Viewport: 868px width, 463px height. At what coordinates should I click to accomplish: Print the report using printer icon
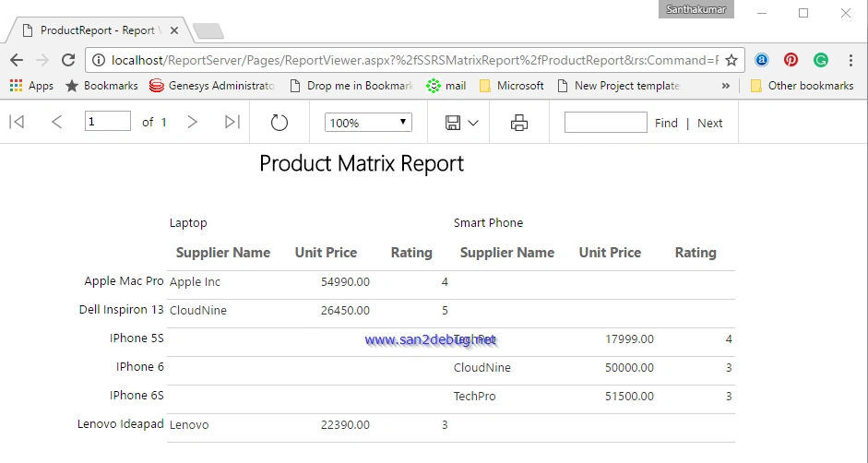click(518, 123)
